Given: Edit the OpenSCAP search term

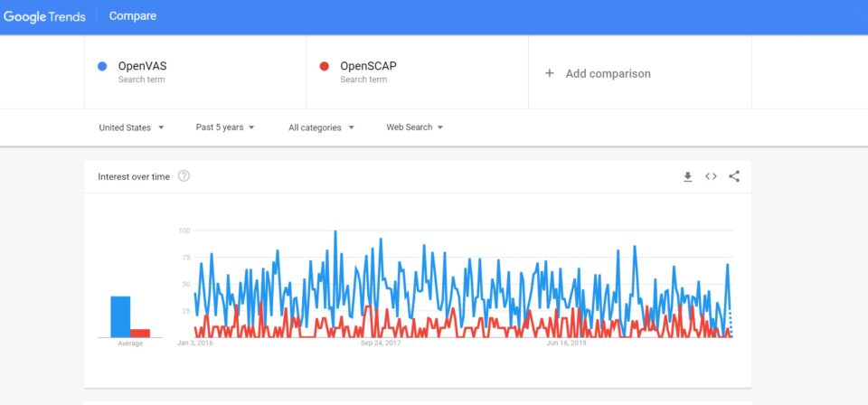Looking at the screenshot, I should 368,66.
